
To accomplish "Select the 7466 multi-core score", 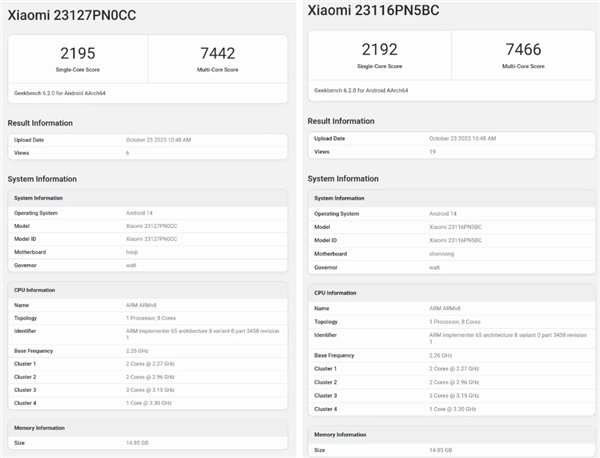I will click(x=523, y=49).
